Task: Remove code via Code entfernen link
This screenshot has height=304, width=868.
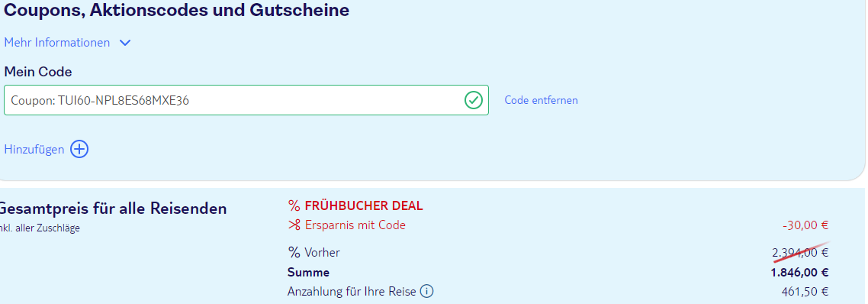Action: 541,100
